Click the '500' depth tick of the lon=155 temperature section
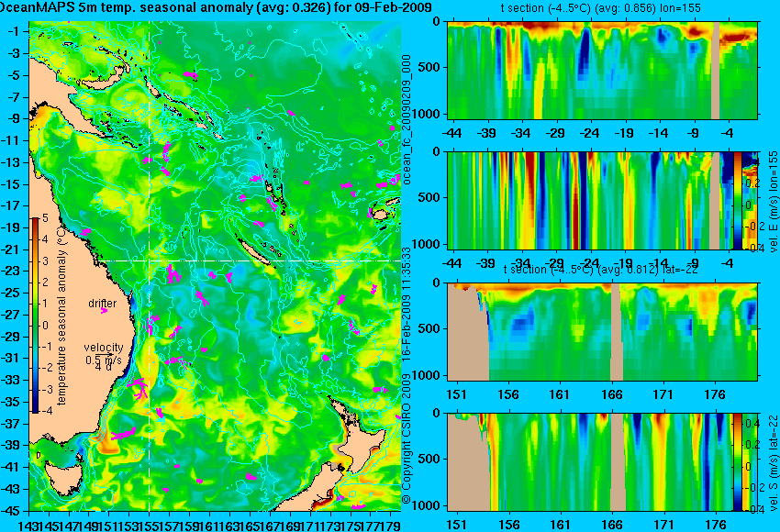This screenshot has height=532, width=780. click(x=429, y=67)
